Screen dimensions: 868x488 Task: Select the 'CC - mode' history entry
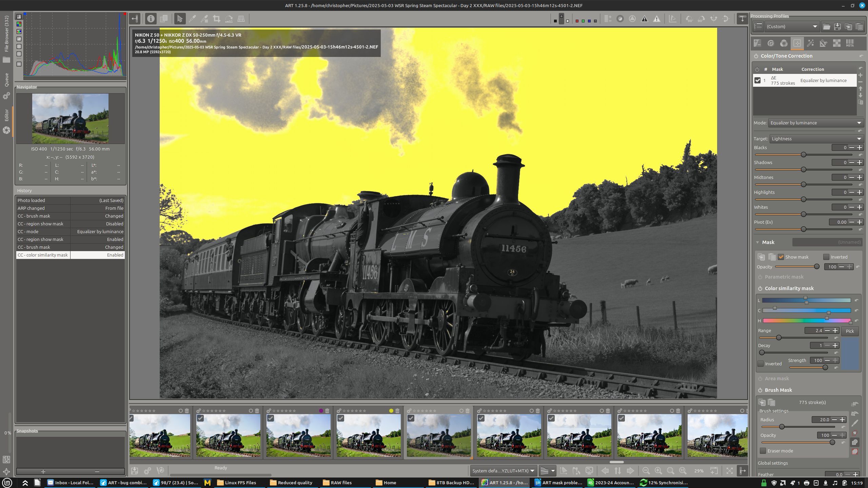[71, 231]
